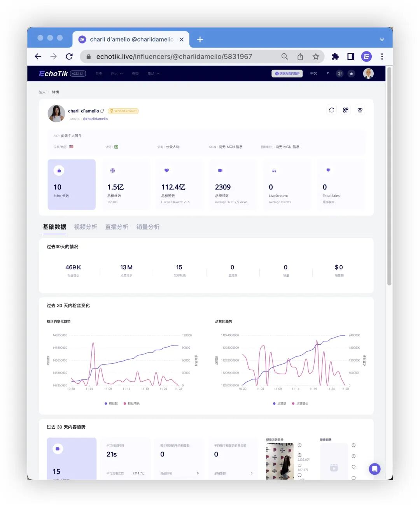Expand the 达人 navigation dropdown
Screen dimensions: 420x507
[117, 74]
